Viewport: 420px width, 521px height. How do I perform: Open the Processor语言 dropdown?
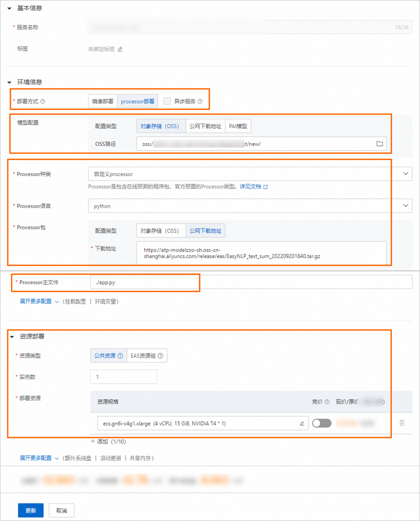tap(250, 206)
